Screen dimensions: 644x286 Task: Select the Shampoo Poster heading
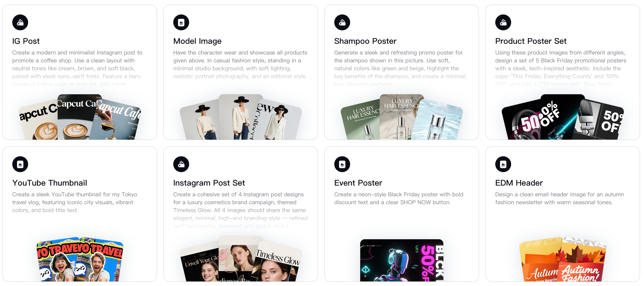[365, 41]
